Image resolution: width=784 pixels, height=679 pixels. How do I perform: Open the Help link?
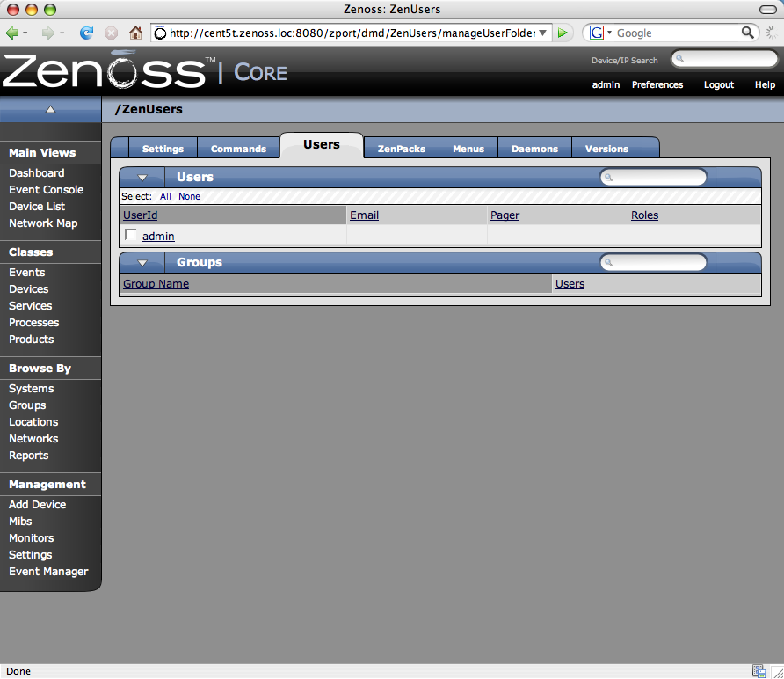pos(765,84)
